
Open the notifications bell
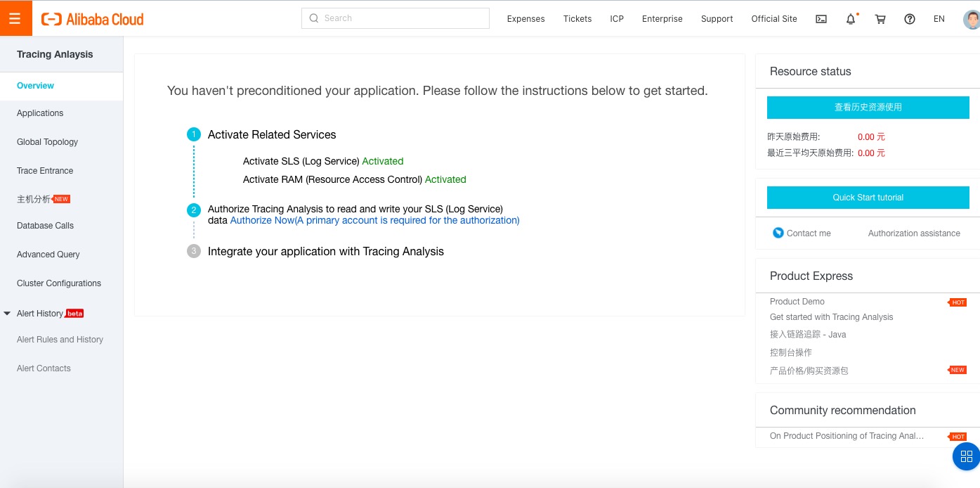pyautogui.click(x=851, y=19)
